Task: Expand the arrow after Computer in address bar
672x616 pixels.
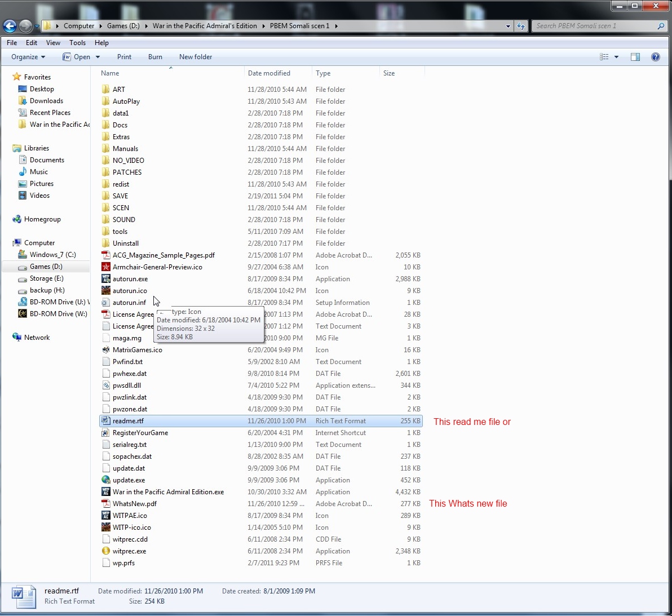Action: [101, 26]
